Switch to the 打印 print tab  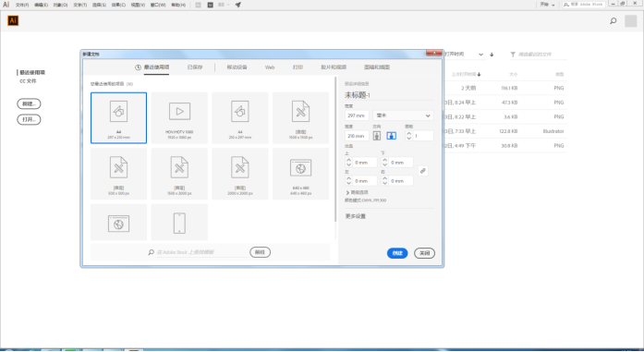pos(298,67)
